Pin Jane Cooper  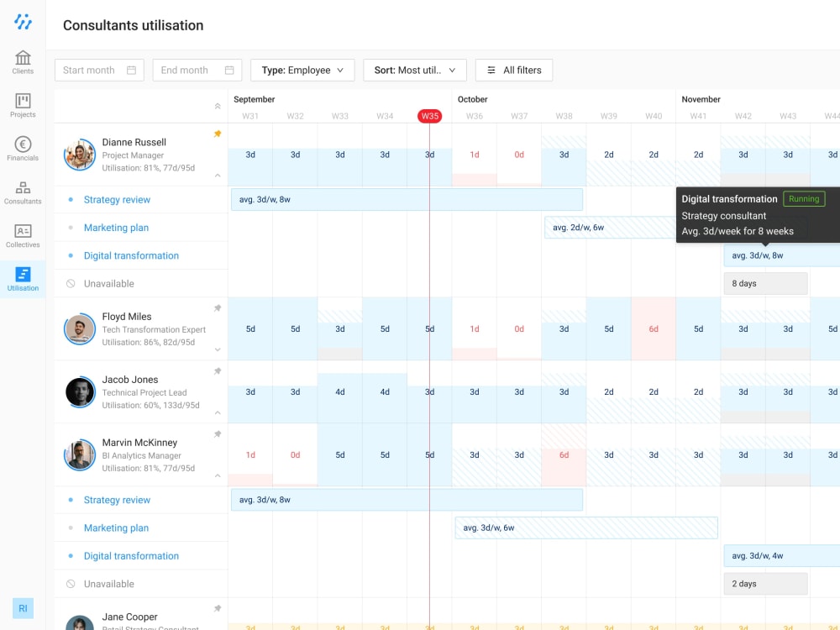coord(218,608)
